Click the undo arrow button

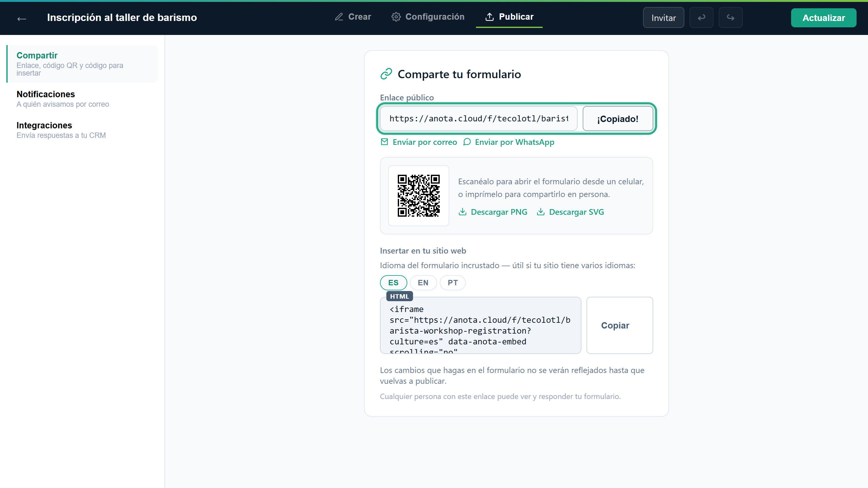pyautogui.click(x=701, y=17)
